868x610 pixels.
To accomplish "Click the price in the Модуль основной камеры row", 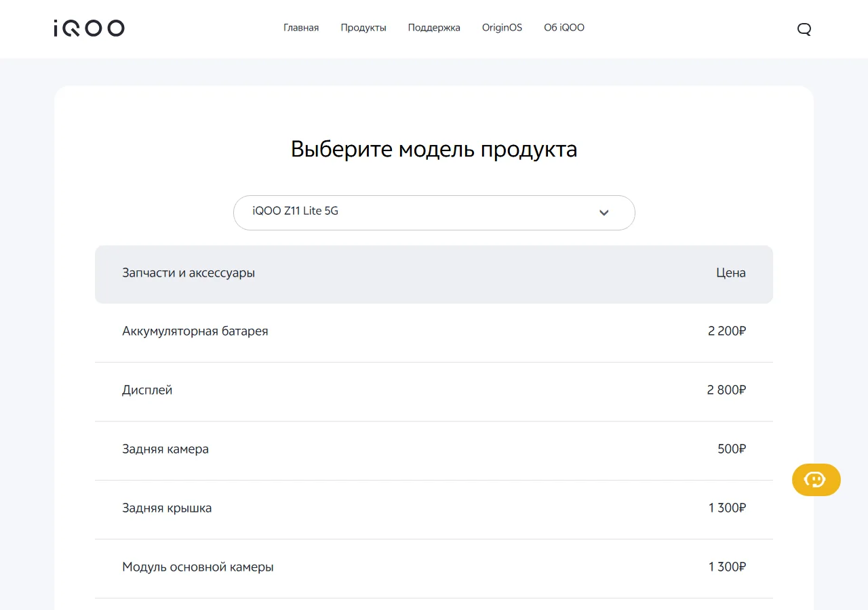I will [728, 567].
